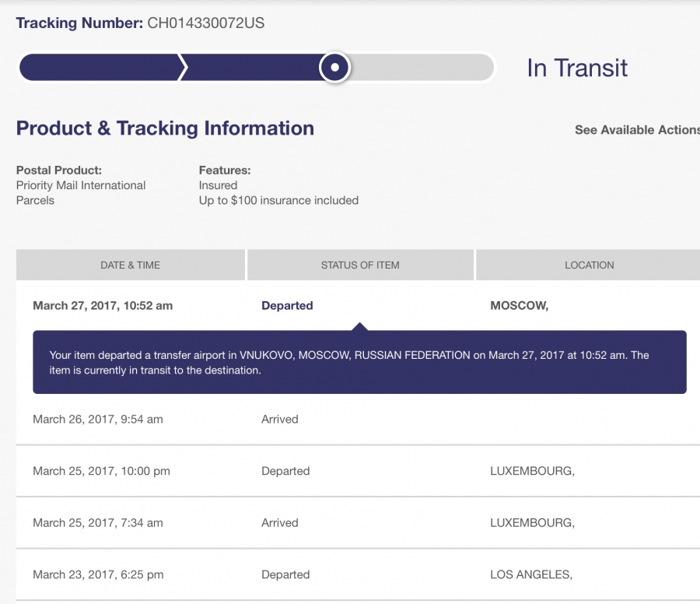Click the March 25, 2017 7:34 am entry
The width and height of the screenshot is (700, 604).
(358, 523)
